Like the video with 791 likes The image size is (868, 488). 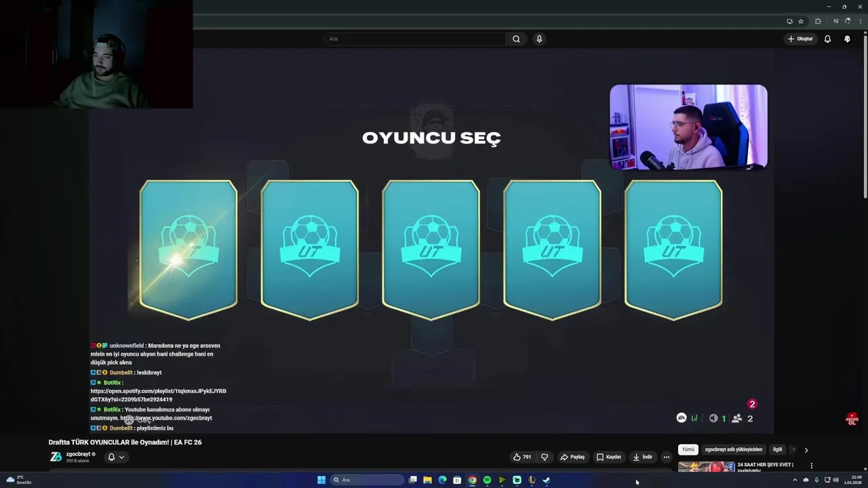[522, 457]
